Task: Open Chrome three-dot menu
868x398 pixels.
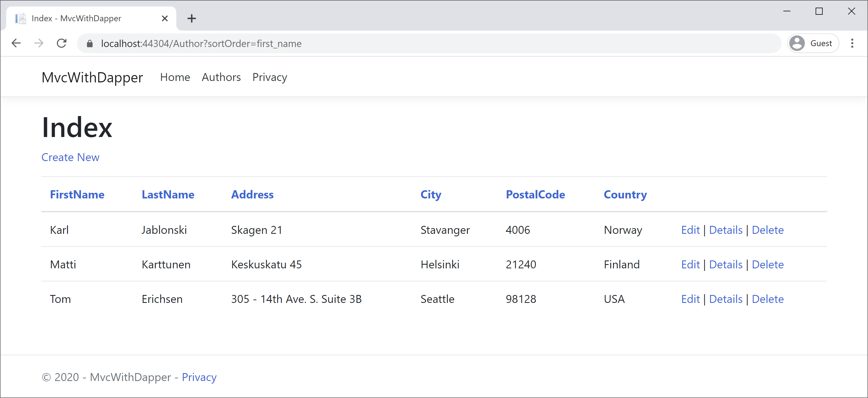Action: tap(852, 43)
